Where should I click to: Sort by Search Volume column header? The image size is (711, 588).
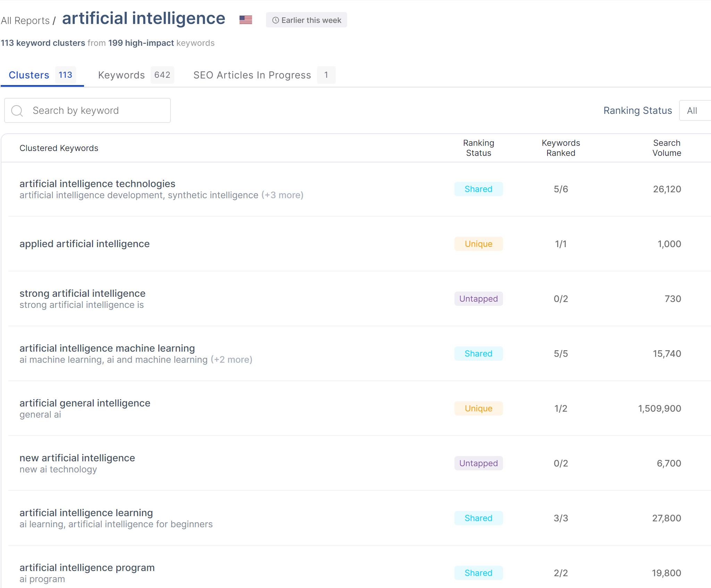(666, 148)
